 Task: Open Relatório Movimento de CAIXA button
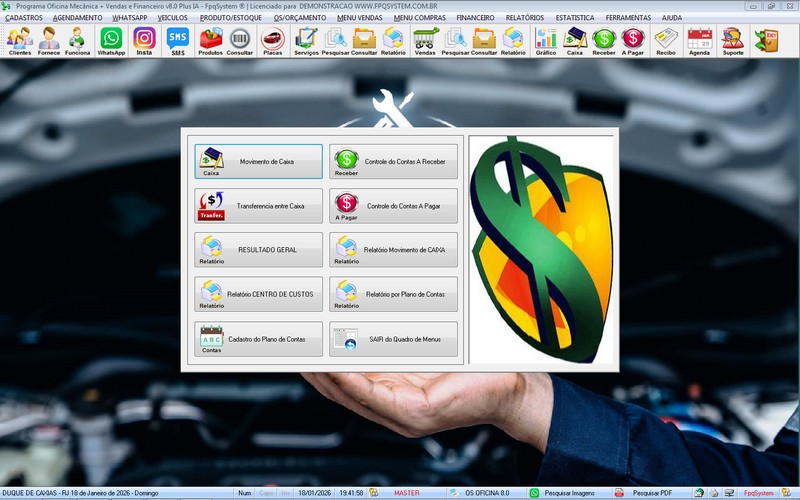pyautogui.click(x=393, y=249)
